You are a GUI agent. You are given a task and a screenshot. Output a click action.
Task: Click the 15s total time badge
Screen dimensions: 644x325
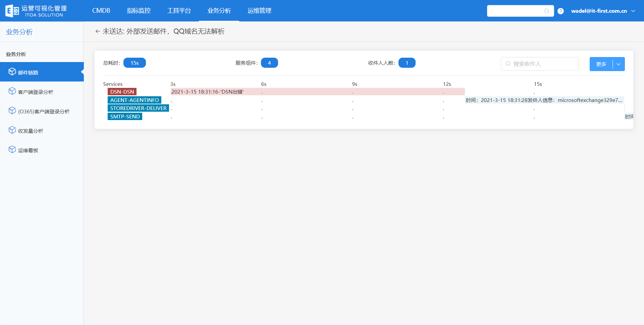pos(135,63)
